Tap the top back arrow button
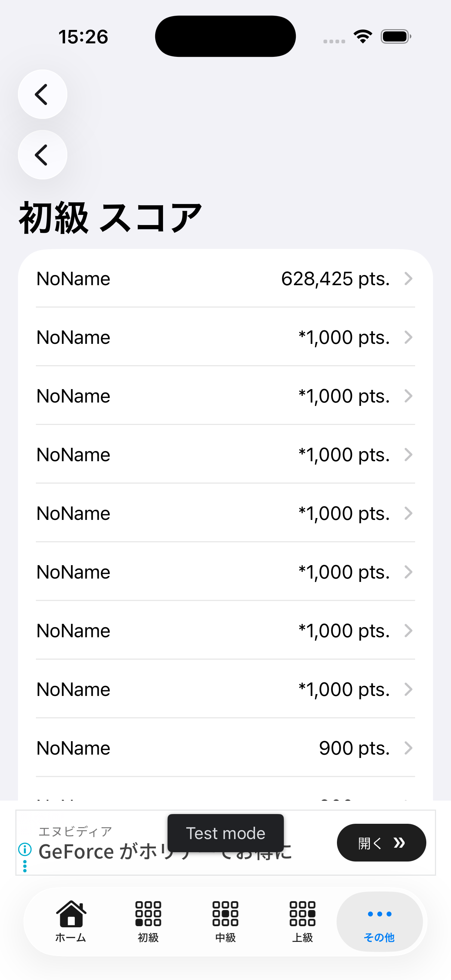This screenshot has width=451, height=980. pyautogui.click(x=42, y=94)
